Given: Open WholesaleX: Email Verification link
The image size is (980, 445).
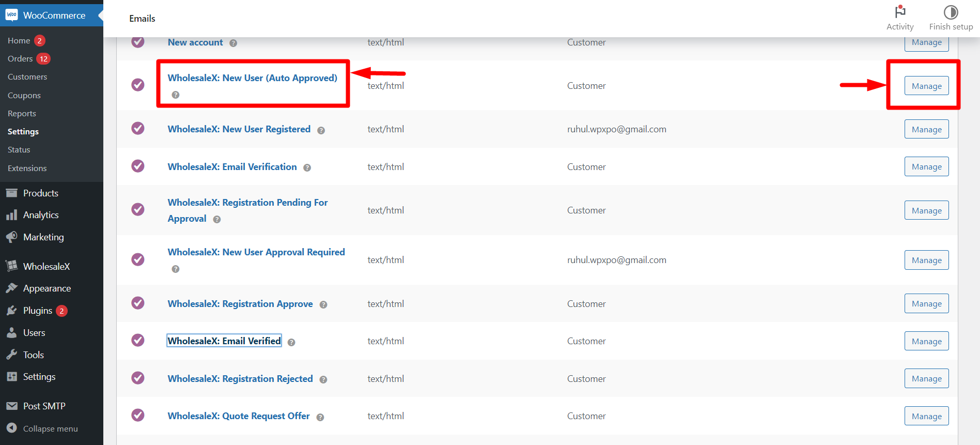Looking at the screenshot, I should pyautogui.click(x=232, y=167).
